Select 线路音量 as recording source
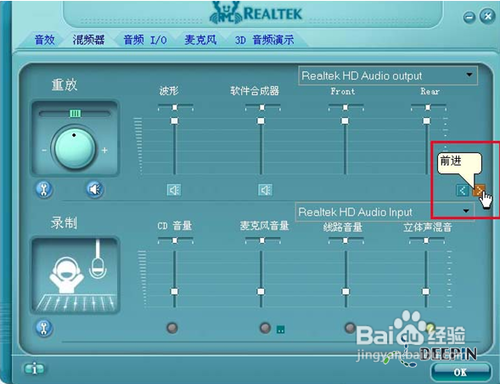 tap(350, 328)
